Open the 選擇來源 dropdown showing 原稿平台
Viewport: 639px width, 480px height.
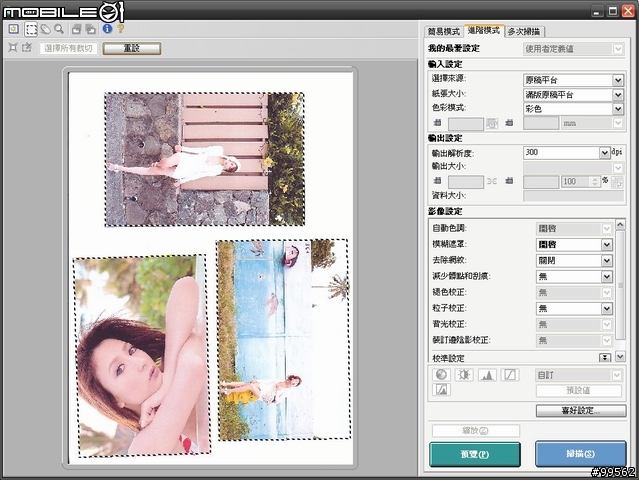[573, 80]
